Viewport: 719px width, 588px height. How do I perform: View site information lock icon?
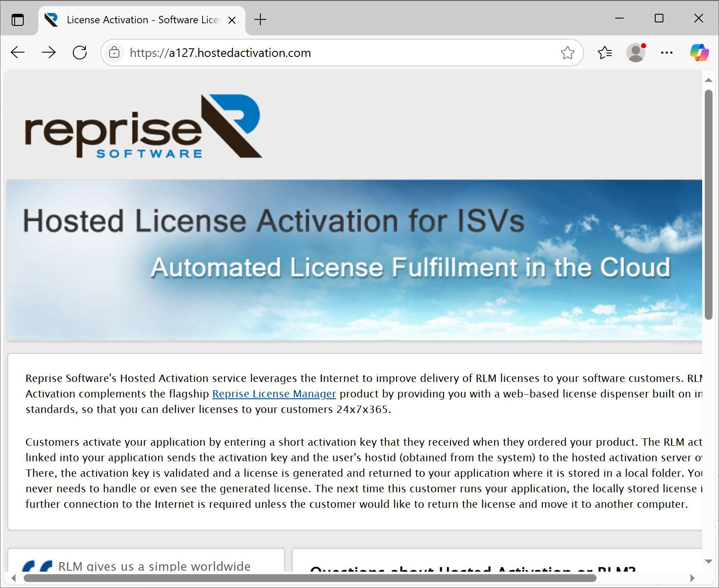[x=114, y=53]
